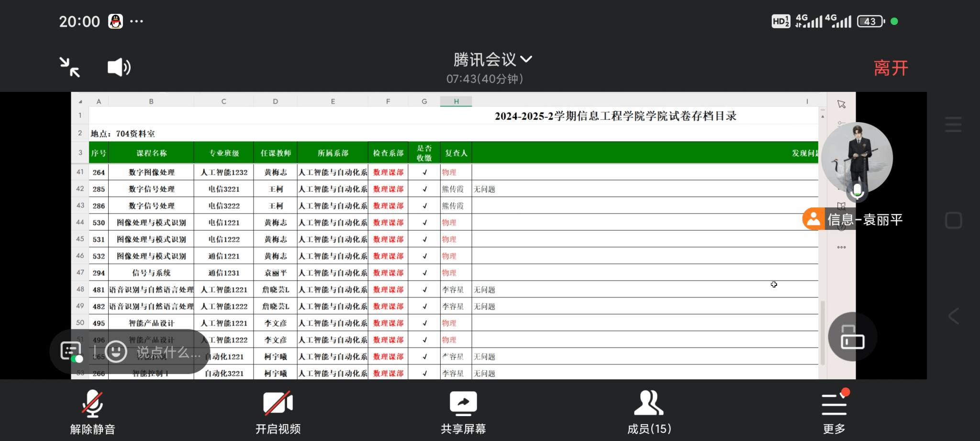Type in the 说点什么 chat field
Image resolution: width=980 pixels, height=441 pixels.
coord(168,352)
